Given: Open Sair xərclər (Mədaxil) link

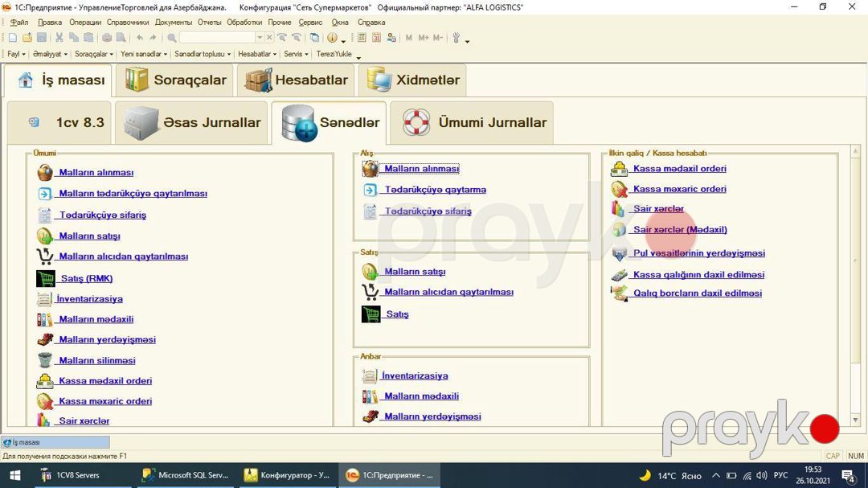Looking at the screenshot, I should [x=680, y=229].
